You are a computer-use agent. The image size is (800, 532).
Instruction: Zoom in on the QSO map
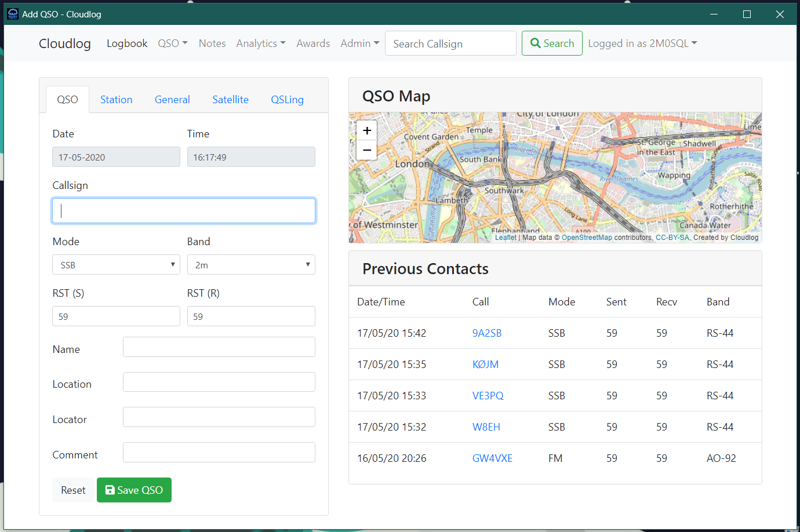[367, 130]
